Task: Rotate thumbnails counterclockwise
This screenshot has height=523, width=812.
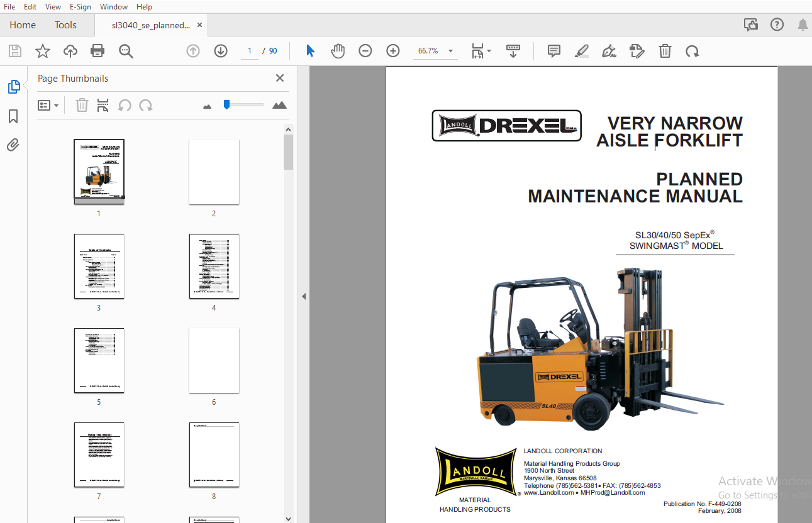Action: 125,105
